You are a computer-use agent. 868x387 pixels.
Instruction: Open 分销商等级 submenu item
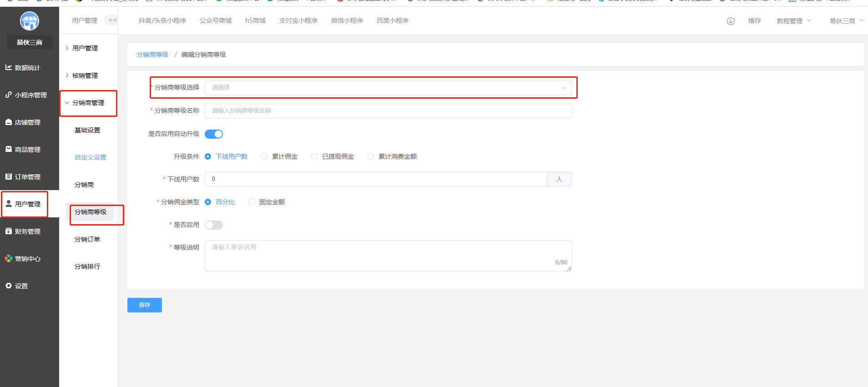click(91, 212)
